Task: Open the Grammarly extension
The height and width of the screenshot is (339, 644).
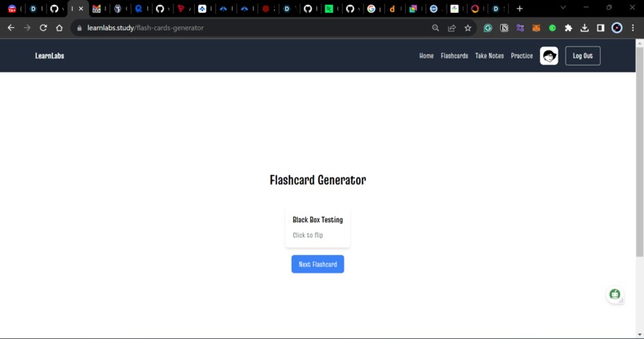Action: (x=488, y=28)
